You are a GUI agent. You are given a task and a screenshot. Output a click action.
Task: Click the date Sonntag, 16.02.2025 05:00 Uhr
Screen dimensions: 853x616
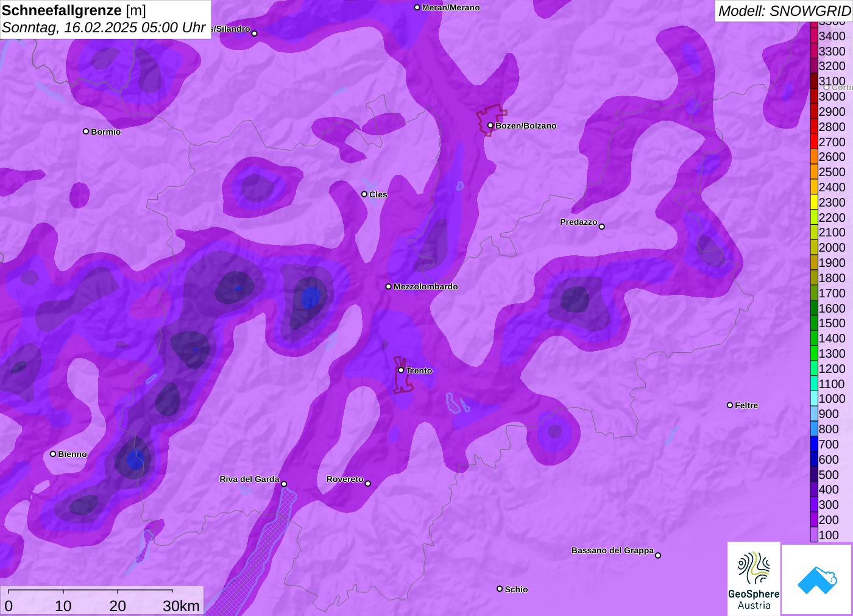pyautogui.click(x=104, y=28)
